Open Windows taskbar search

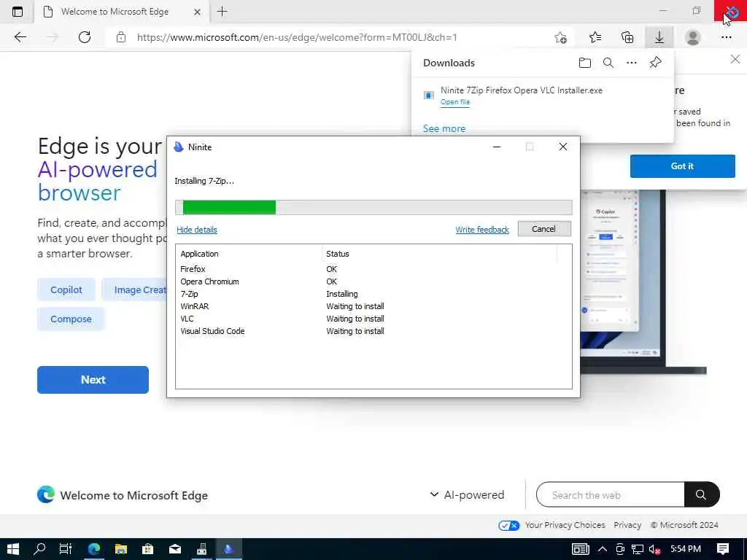click(39, 549)
